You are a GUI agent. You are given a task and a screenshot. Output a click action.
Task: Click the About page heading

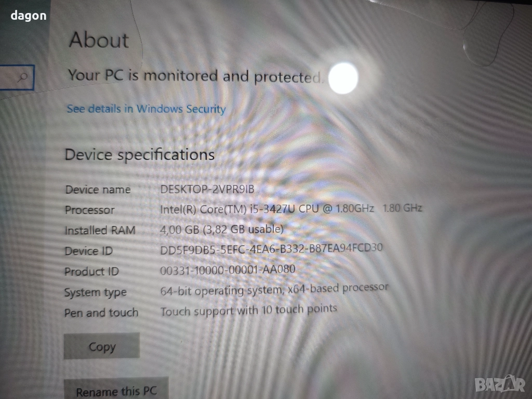99,40
